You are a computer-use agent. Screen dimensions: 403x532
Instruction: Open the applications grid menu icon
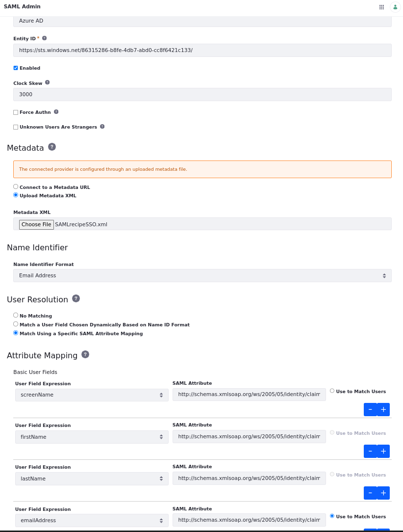tap(381, 7)
